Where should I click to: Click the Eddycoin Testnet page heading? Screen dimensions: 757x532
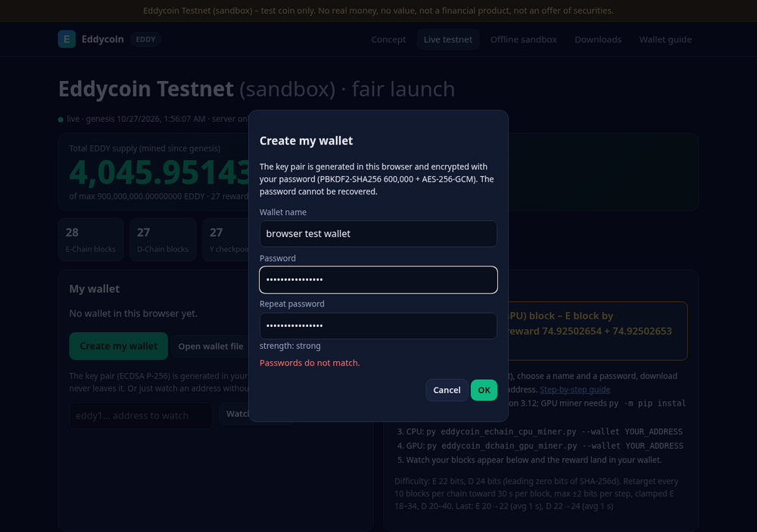coord(257,89)
